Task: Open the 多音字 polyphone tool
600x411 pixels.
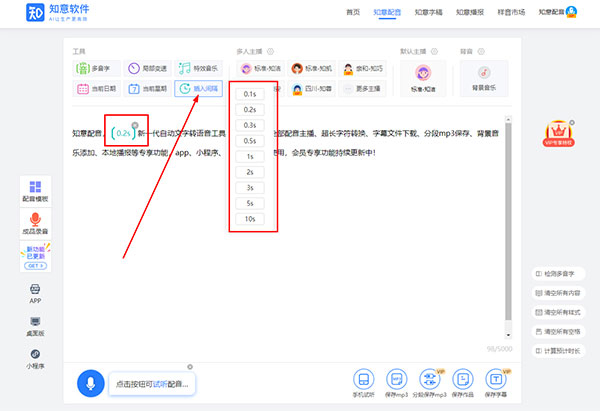Action: [x=96, y=68]
